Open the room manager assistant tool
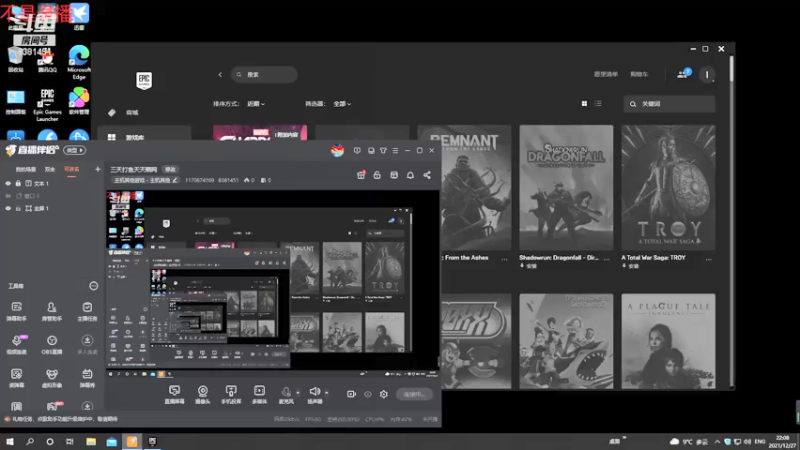The image size is (800, 450). point(52,311)
